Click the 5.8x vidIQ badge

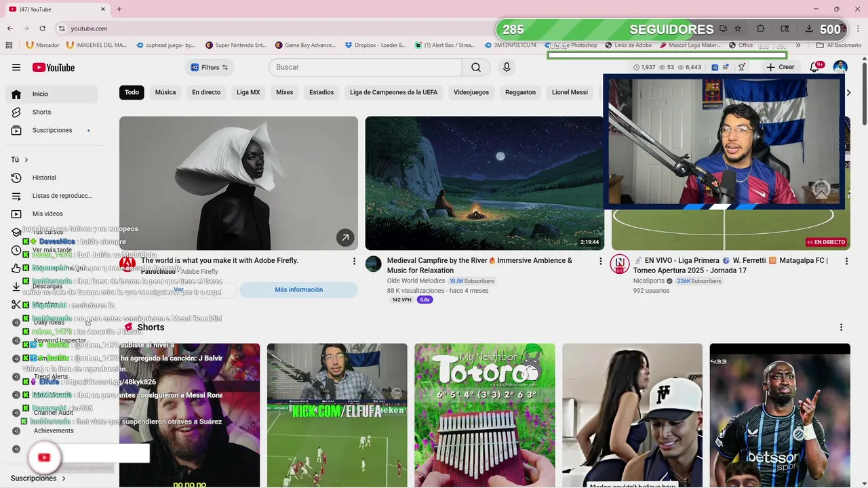coord(425,300)
